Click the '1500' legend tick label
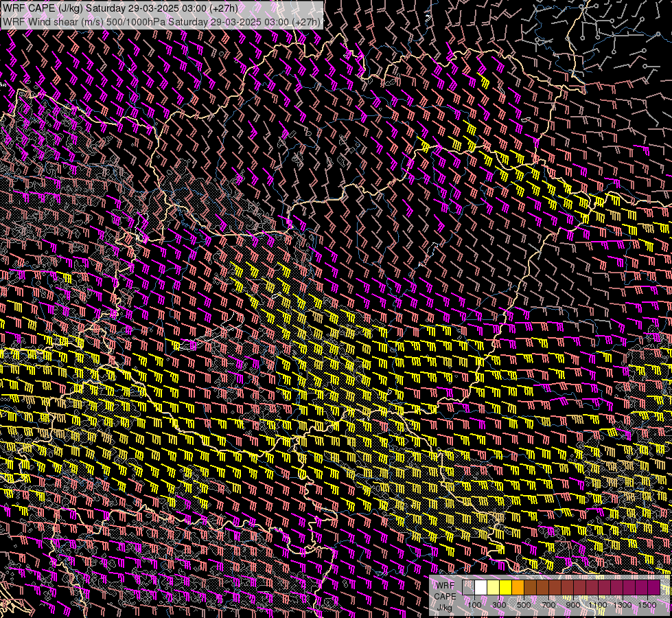 [x=647, y=605]
